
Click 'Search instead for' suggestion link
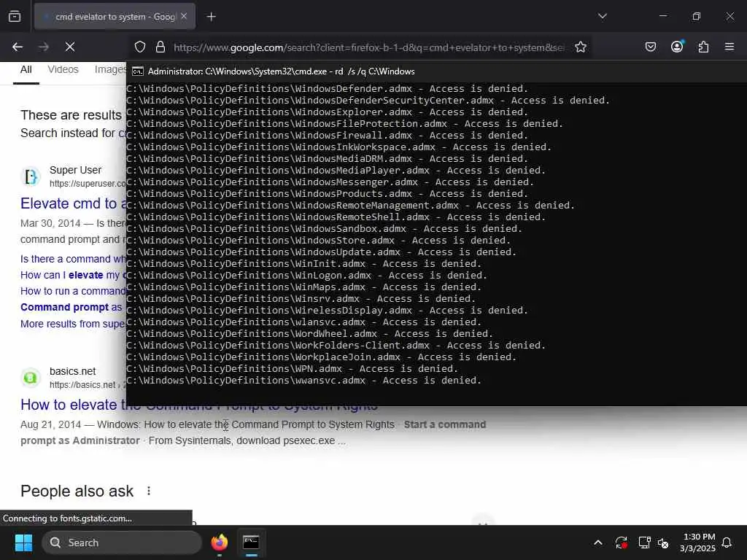click(73, 133)
